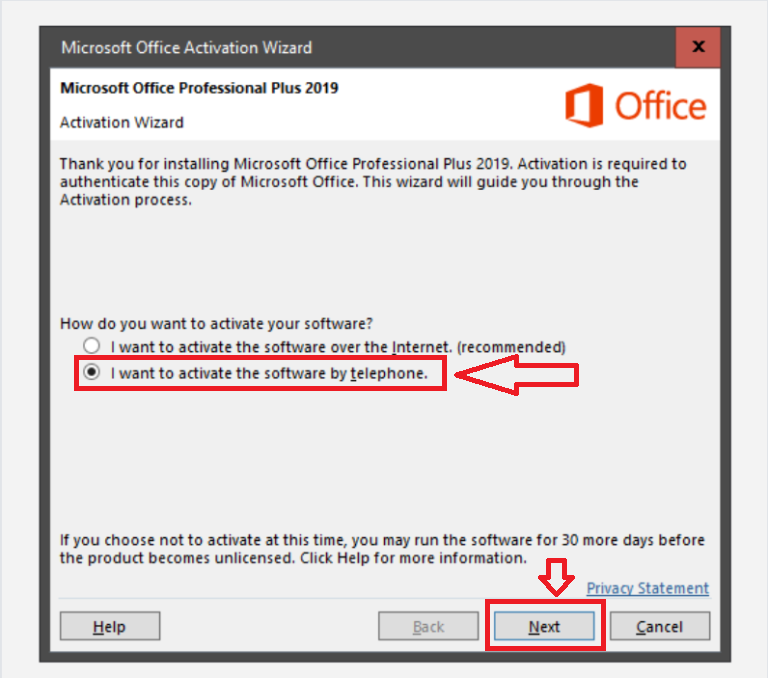The image size is (768, 678).
Task: Click the "Activation Wizard" subtitle text
Action: pos(121,122)
